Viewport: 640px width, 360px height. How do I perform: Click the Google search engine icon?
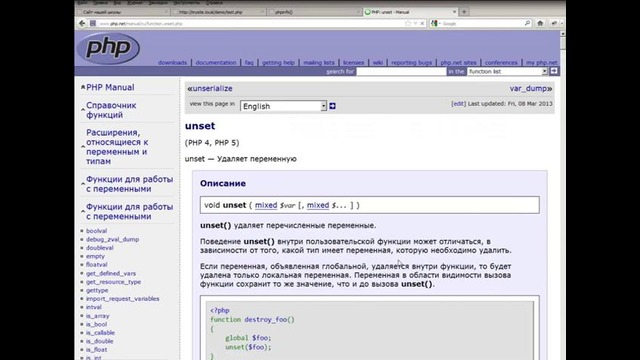434,23
